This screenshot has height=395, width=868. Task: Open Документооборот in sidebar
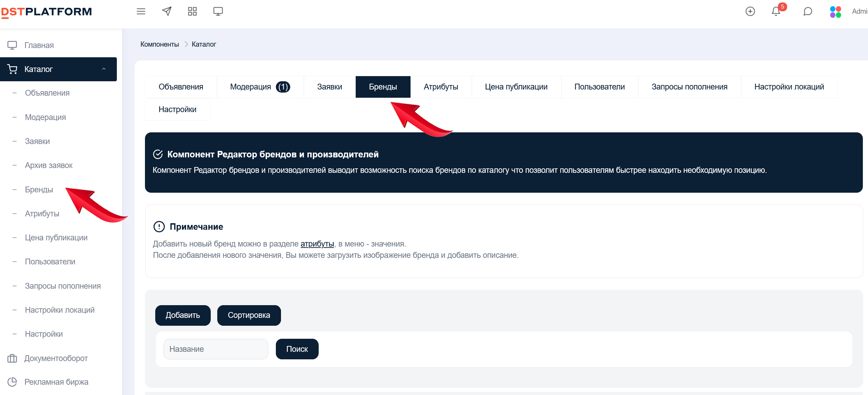click(56, 358)
